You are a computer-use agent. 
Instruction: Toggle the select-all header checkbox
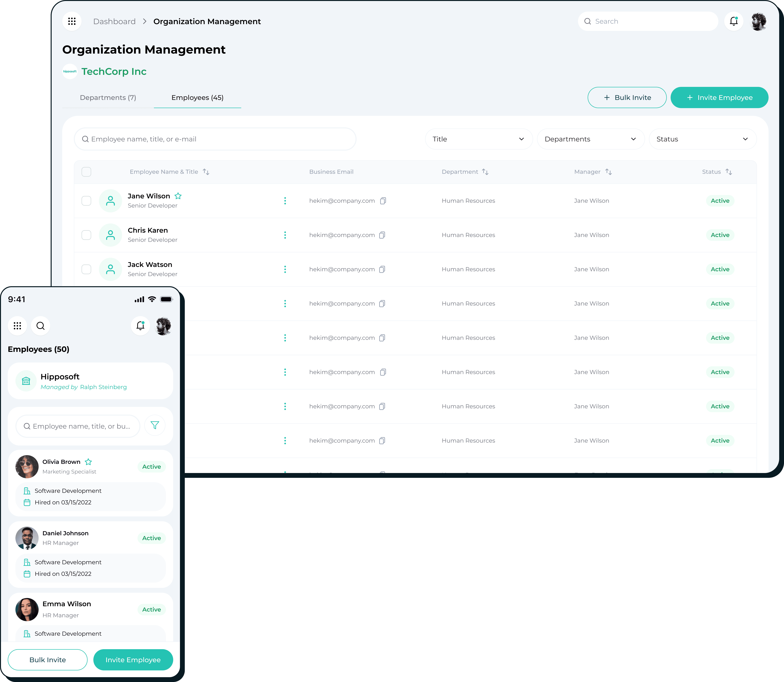tap(86, 172)
